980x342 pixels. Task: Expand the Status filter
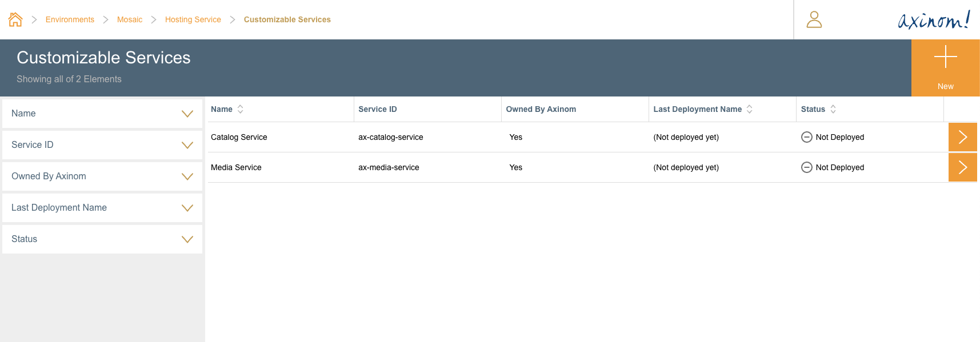pyautogui.click(x=187, y=239)
